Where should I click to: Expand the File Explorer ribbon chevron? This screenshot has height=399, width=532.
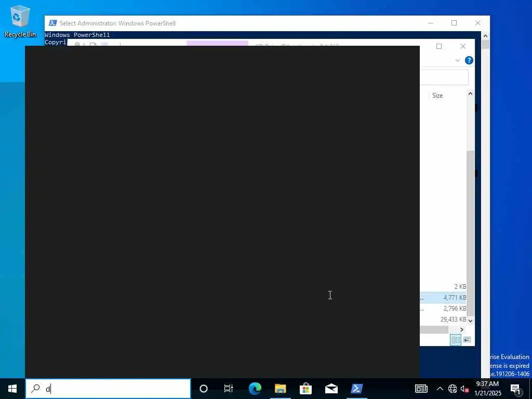coord(457,60)
